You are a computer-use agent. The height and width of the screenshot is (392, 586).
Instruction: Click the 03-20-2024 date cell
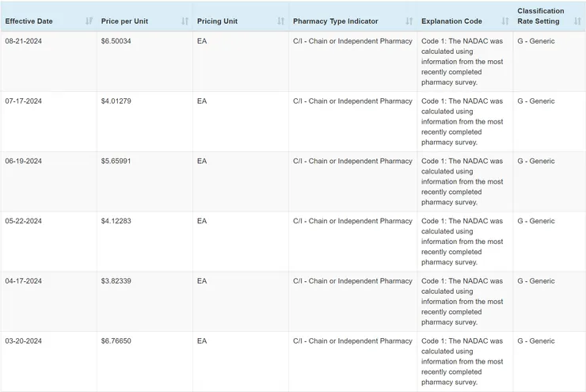pos(24,341)
